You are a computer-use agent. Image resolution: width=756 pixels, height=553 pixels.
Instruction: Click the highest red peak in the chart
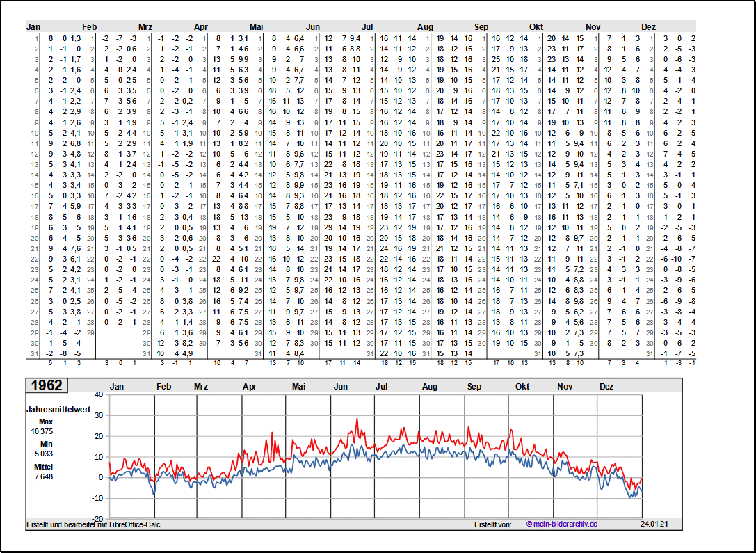pos(357,419)
